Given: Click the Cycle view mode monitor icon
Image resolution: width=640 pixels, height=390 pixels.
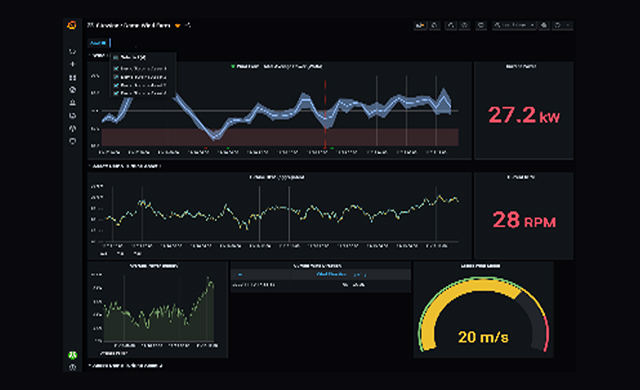Looking at the screenshot, I should click(481, 25).
